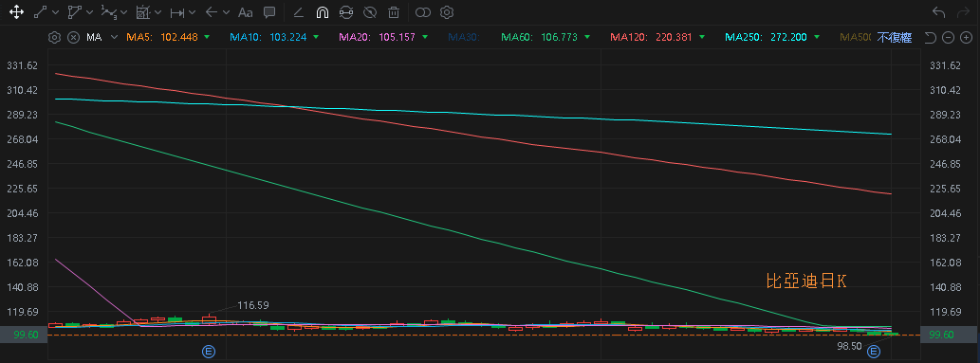Enable the dimmed MA500 line label
This screenshot has height=363, width=980.
(x=855, y=38)
